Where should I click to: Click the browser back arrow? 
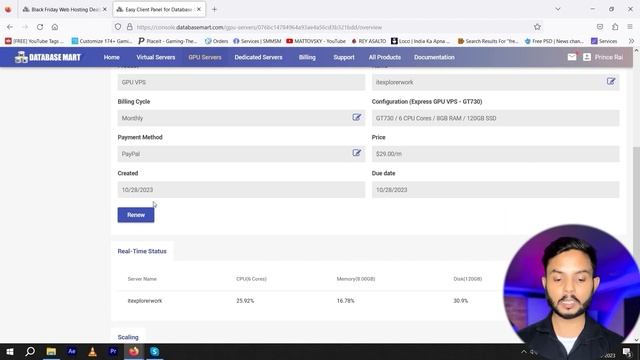tap(10, 27)
